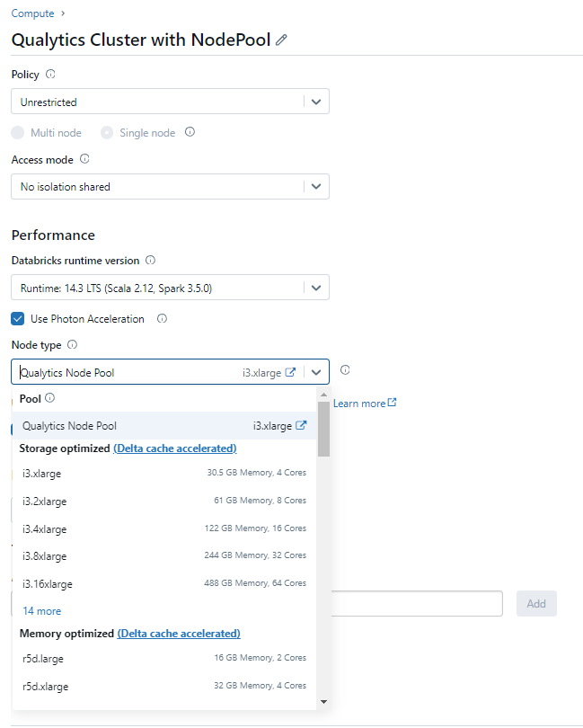Screen dimensions: 583x728
Task: Click the Pool info icon in the dropdown
Action: coord(51,398)
